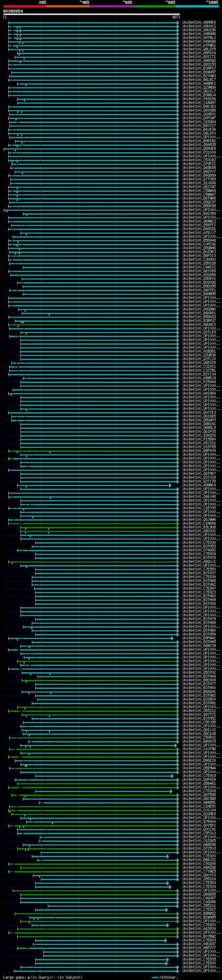Select the UniRef100_A5K3U1 label

199,531
